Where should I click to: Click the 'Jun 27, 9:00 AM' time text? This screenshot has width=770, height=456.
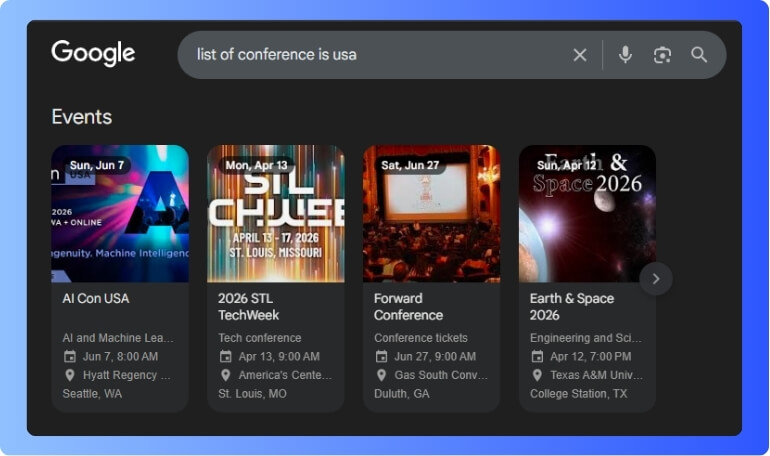(435, 356)
